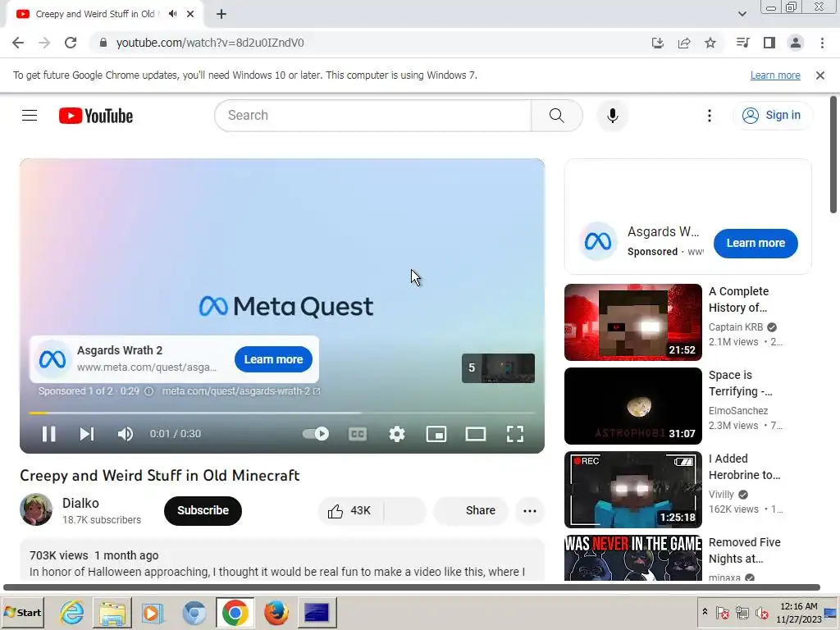Click the search magnifier button
The image size is (840, 630).
point(557,115)
